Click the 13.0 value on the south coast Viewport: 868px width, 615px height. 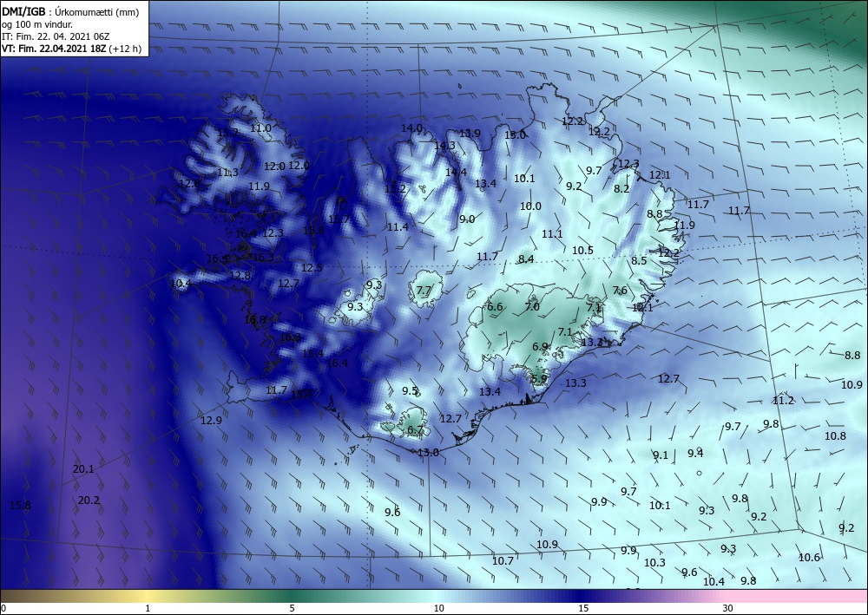coord(428,453)
